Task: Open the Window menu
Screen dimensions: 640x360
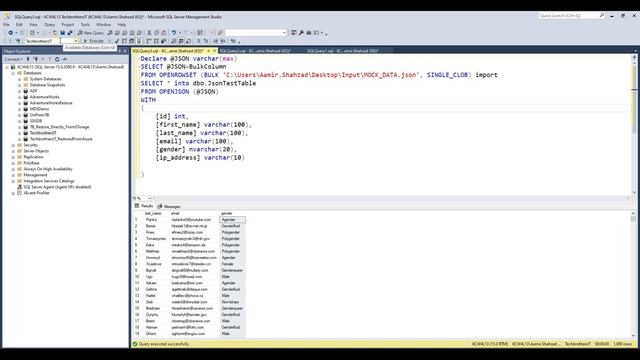Action: pyautogui.click(x=103, y=24)
